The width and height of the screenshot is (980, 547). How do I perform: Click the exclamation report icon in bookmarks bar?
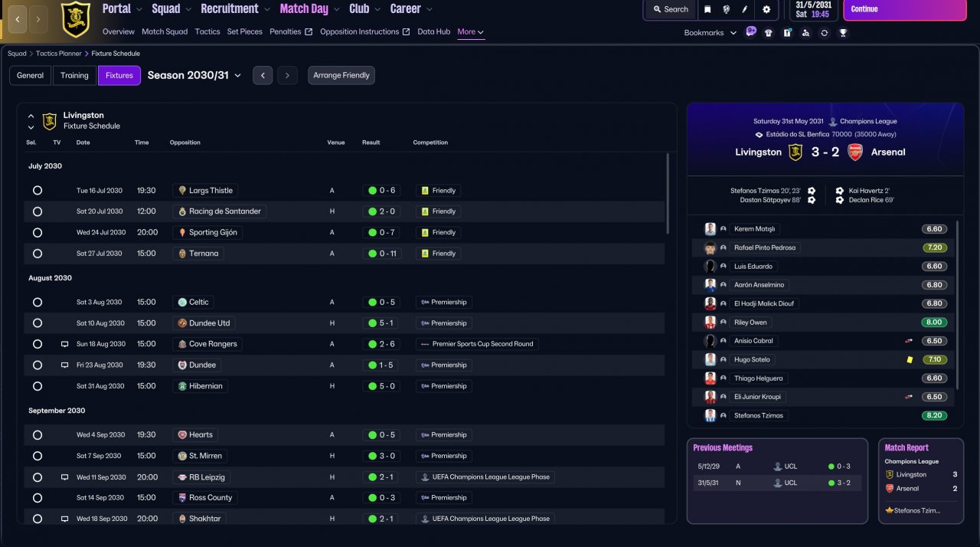tap(787, 33)
